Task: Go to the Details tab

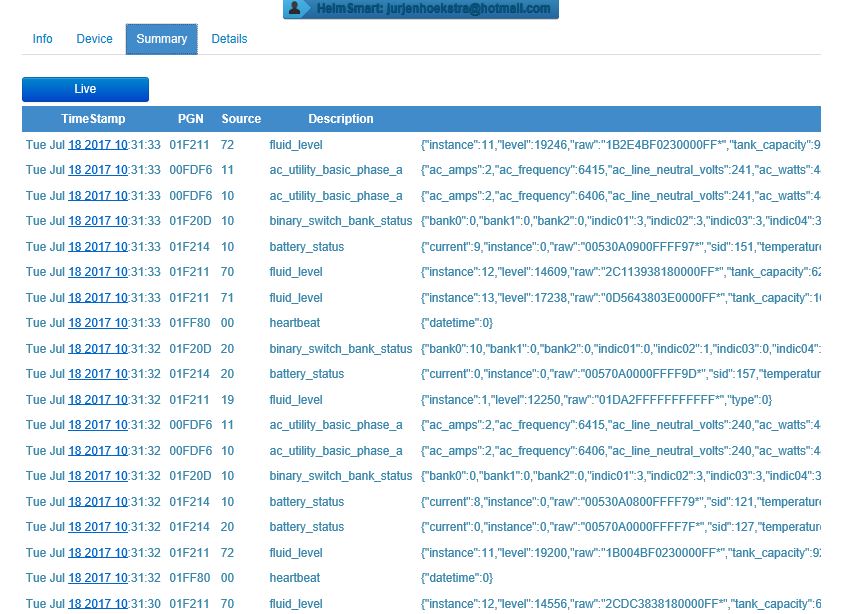Action: click(x=229, y=39)
